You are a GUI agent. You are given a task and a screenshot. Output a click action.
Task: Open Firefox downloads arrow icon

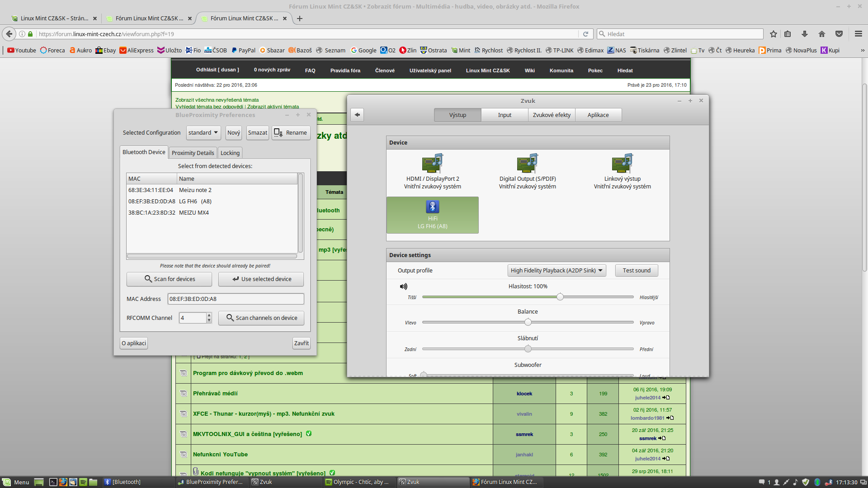coord(804,34)
